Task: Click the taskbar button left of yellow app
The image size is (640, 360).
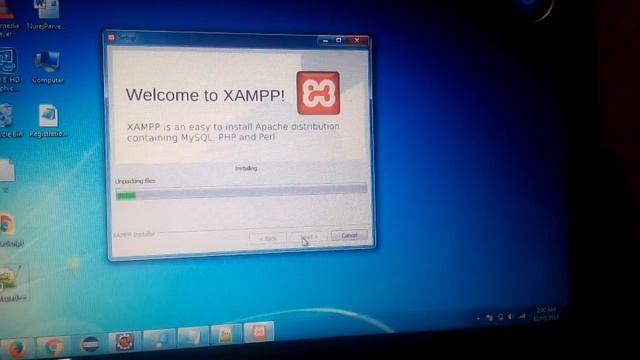Action: point(193,337)
